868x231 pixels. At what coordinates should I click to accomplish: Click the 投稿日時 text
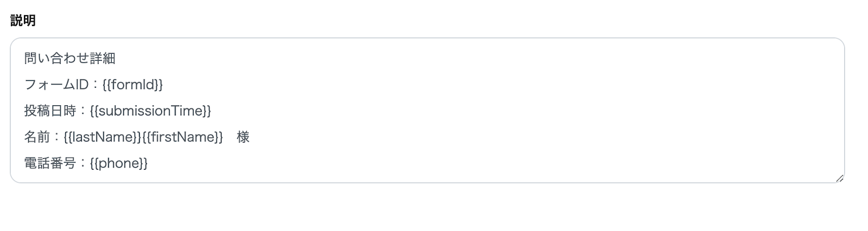(x=50, y=111)
